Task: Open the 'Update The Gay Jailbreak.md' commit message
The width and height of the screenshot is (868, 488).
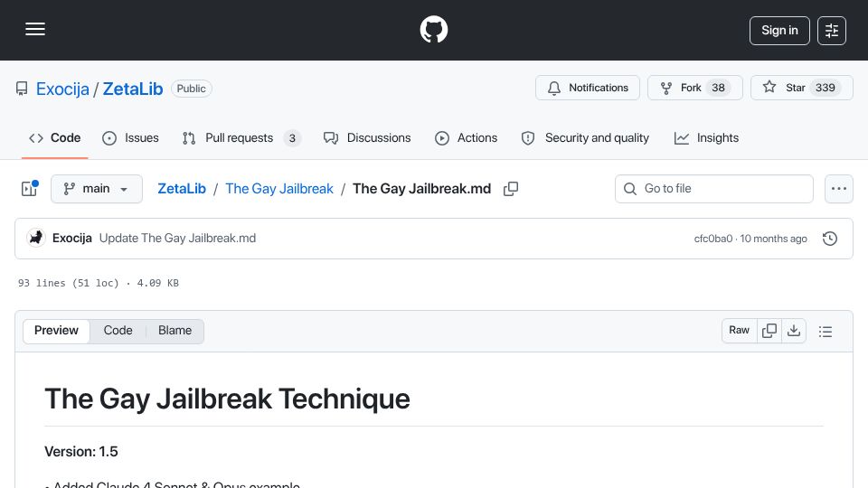Action: click(178, 238)
